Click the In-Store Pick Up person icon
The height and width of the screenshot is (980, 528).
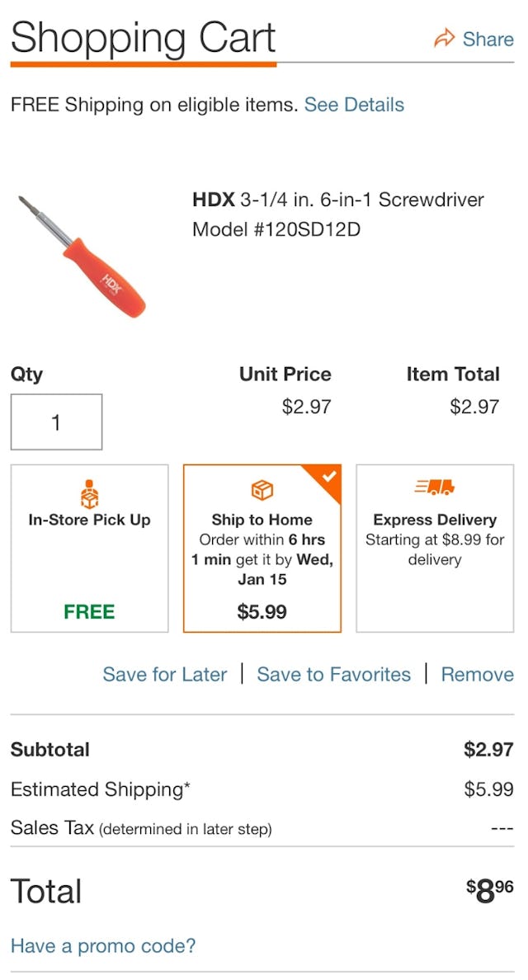(x=89, y=492)
